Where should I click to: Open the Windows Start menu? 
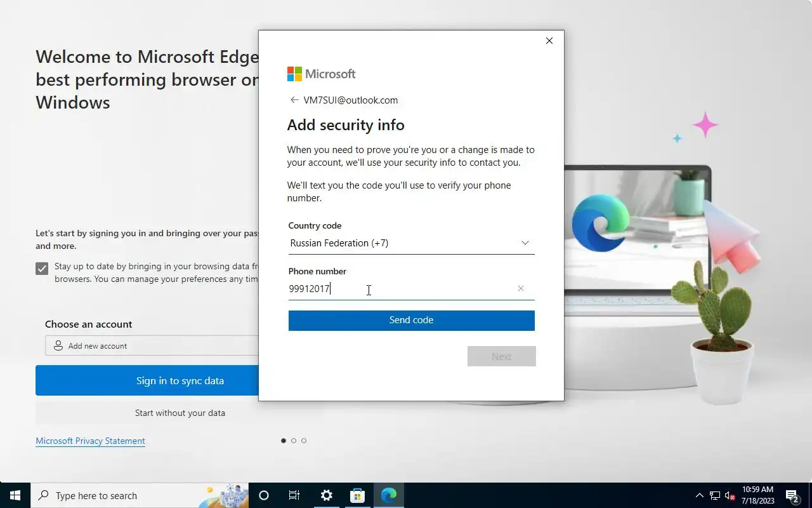point(15,495)
